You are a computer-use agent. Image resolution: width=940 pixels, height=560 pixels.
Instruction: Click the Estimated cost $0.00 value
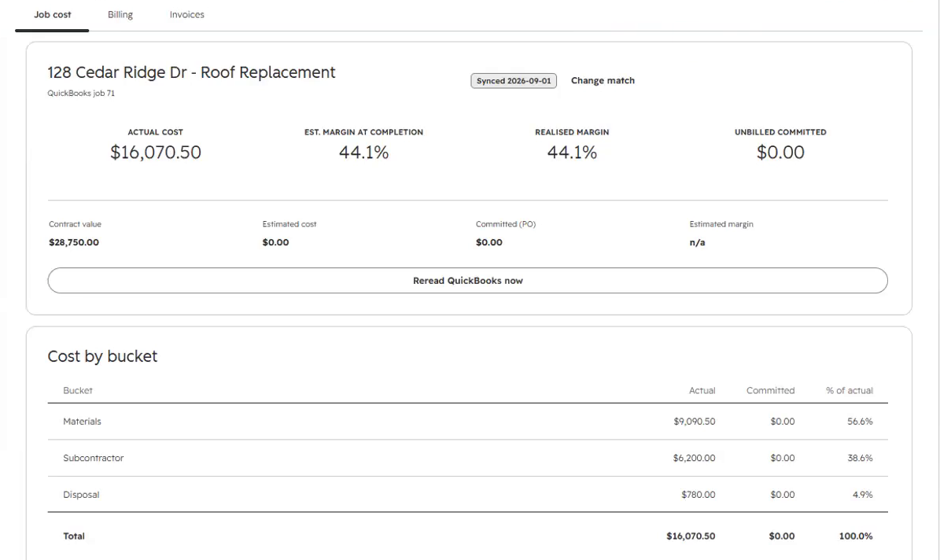click(275, 242)
